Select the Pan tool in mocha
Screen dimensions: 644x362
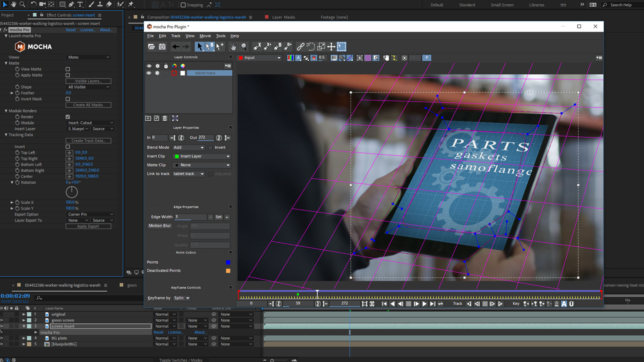coord(233,47)
